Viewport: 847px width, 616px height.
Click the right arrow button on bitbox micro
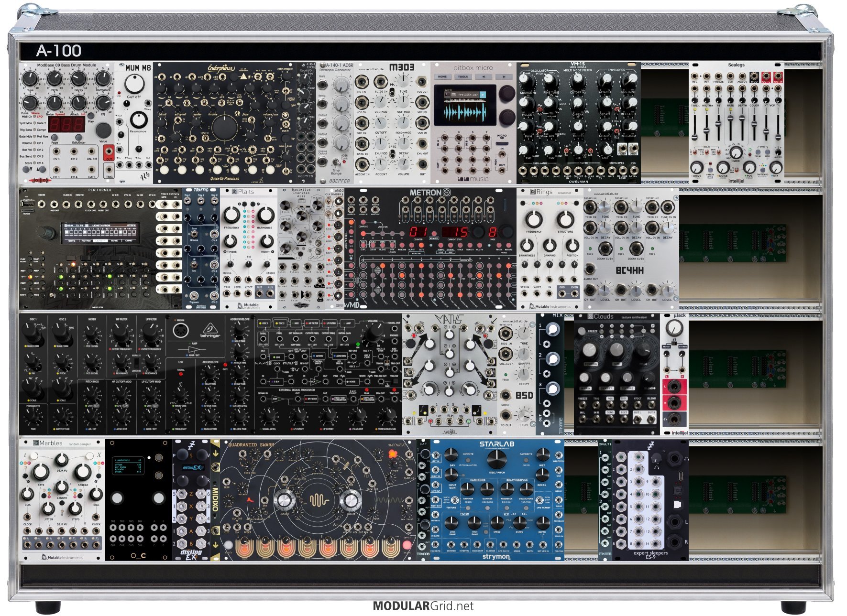pyautogui.click(x=504, y=76)
